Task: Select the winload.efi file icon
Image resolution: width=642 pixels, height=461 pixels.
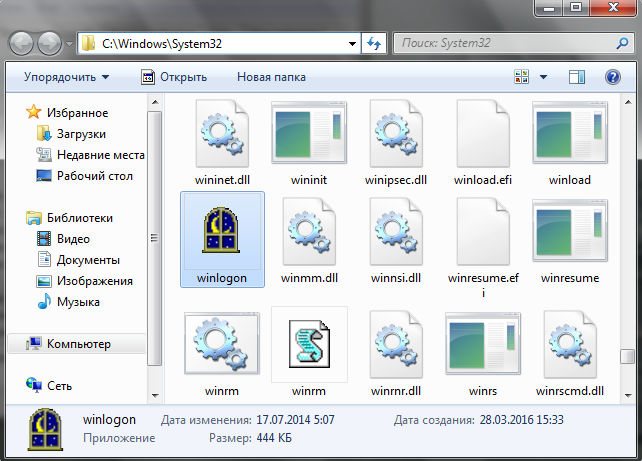Action: tap(483, 134)
